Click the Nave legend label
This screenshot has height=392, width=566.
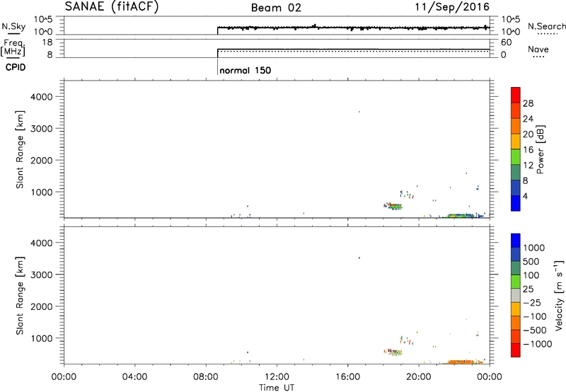click(538, 49)
